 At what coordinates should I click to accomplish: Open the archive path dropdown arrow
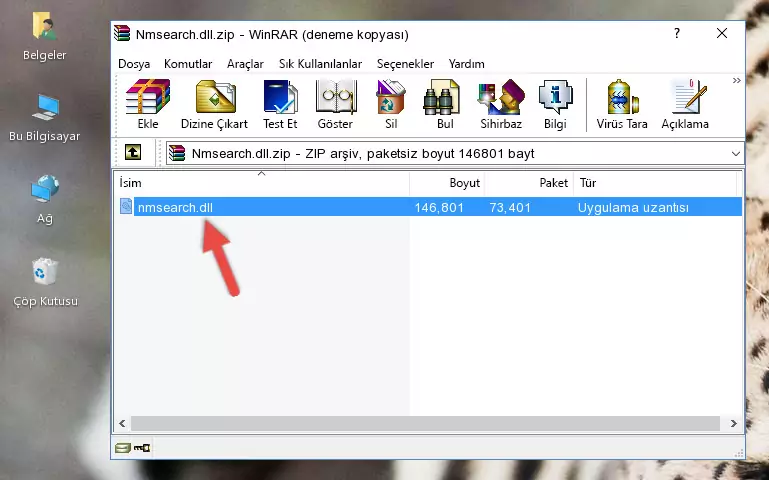736,153
